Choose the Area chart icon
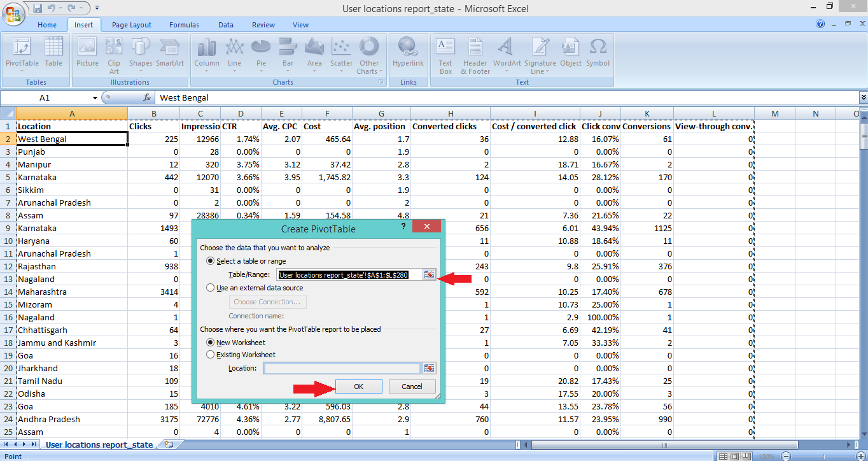868x461 pixels. (x=314, y=55)
